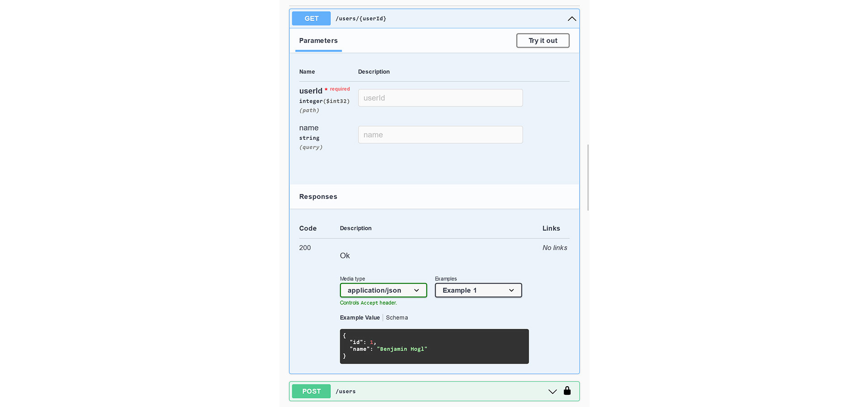Click into the name query input field

tap(440, 135)
